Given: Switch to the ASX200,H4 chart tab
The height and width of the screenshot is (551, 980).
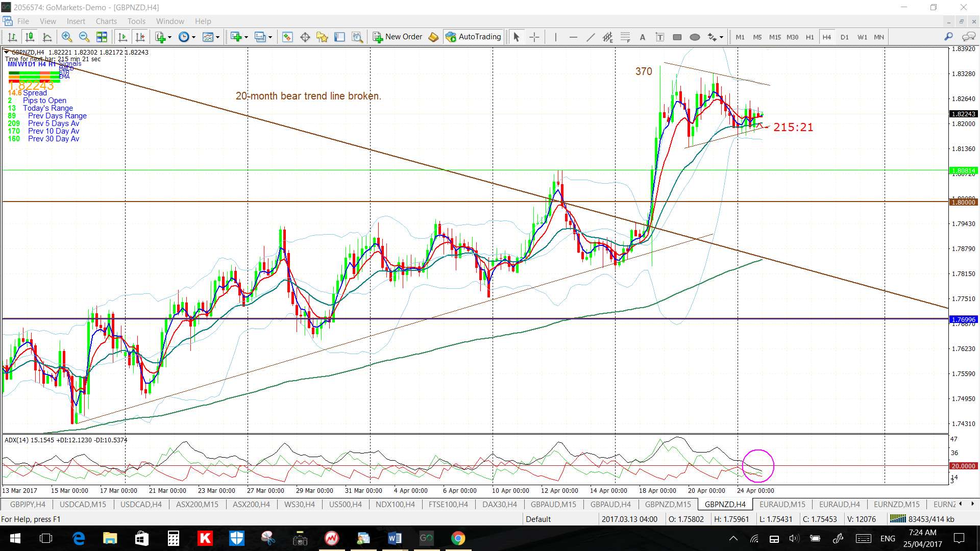Looking at the screenshot, I should point(251,504).
